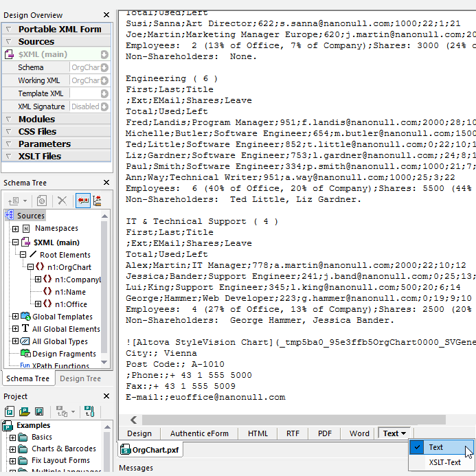Click the delete X icon in Schema Tree toolbar
The image size is (476, 476).
point(62,200)
